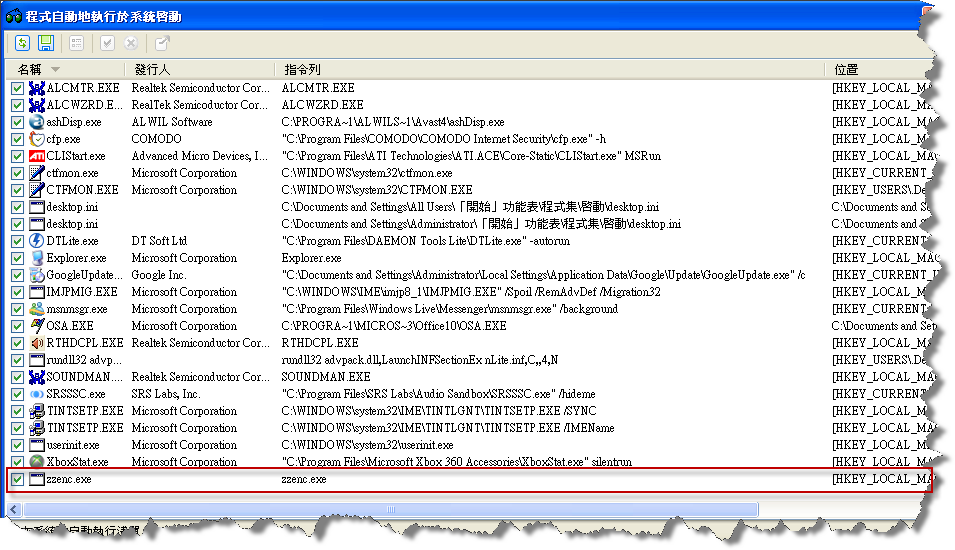Sort by the 指令列 column header
This screenshot has height=550, width=955.
(550, 69)
